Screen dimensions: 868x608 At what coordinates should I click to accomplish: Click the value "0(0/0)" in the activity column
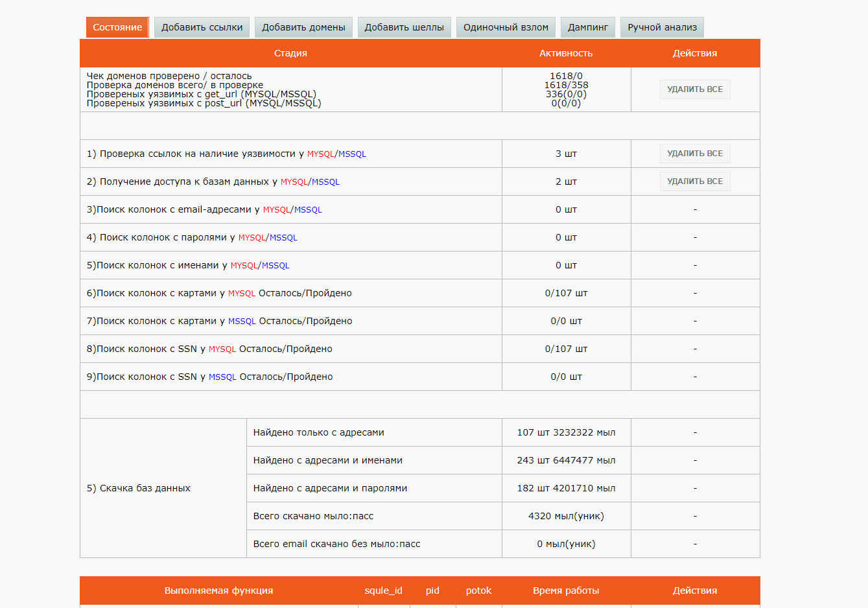tap(566, 103)
